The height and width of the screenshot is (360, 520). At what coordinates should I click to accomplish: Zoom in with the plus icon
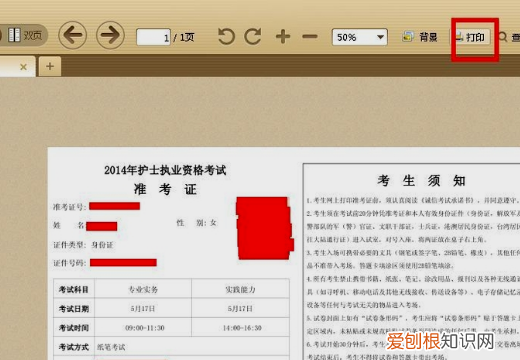click(x=283, y=36)
